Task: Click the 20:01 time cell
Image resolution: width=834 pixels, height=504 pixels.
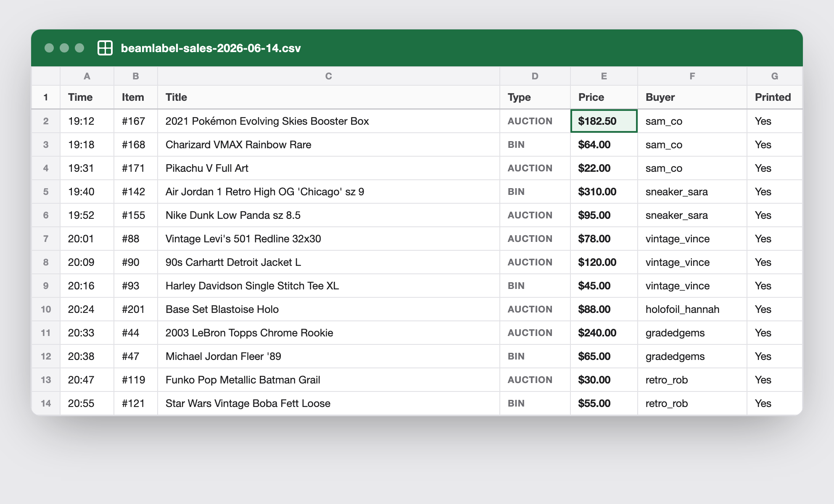Action: pos(87,239)
